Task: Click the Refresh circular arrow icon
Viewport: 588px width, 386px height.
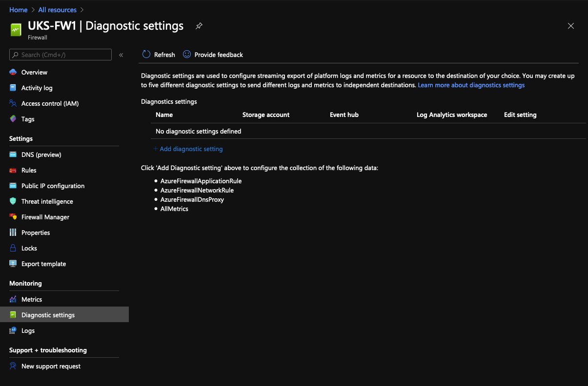Action: coord(146,55)
